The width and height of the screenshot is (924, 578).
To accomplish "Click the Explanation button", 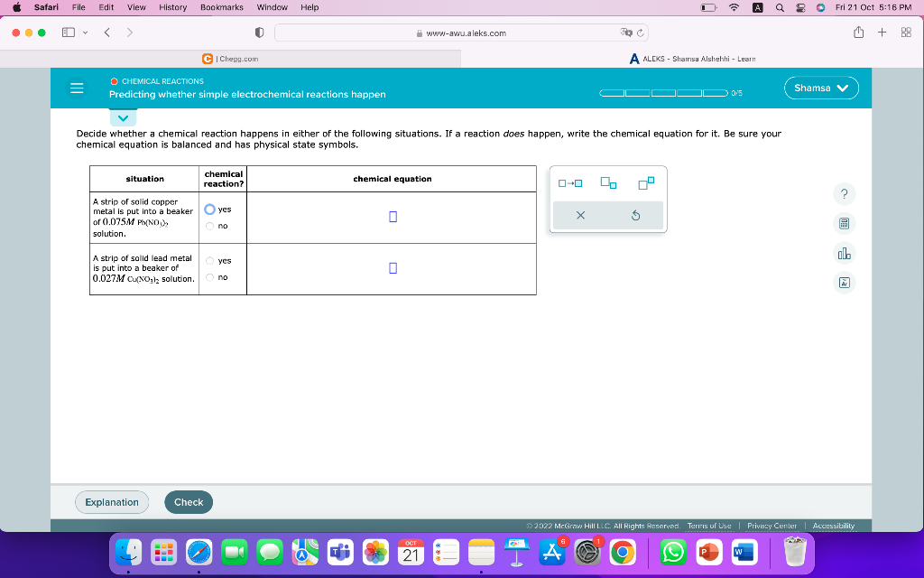I will [112, 502].
